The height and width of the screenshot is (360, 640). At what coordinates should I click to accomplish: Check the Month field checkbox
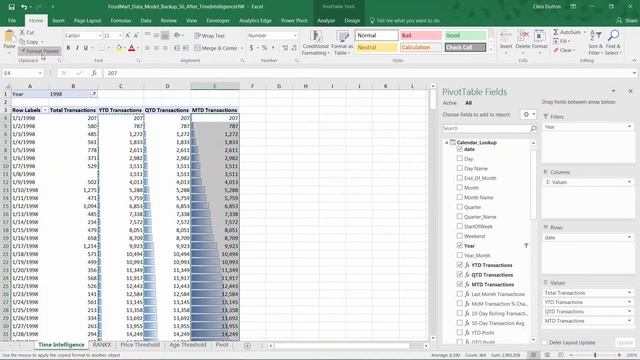coord(460,188)
